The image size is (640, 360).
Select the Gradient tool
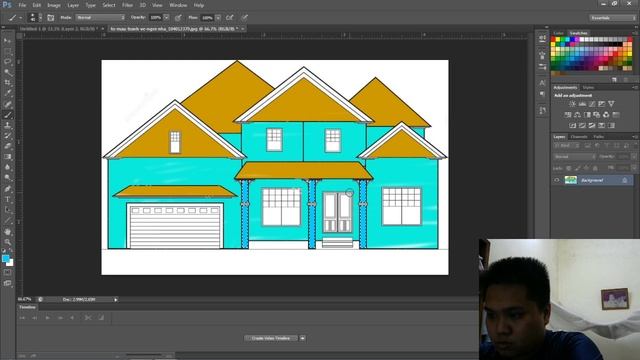(x=7, y=157)
